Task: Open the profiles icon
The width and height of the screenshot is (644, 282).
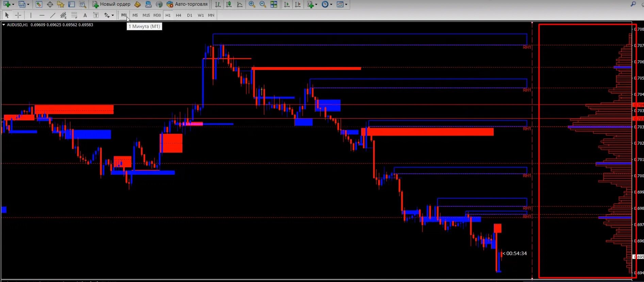Action: pyautogui.click(x=22, y=4)
